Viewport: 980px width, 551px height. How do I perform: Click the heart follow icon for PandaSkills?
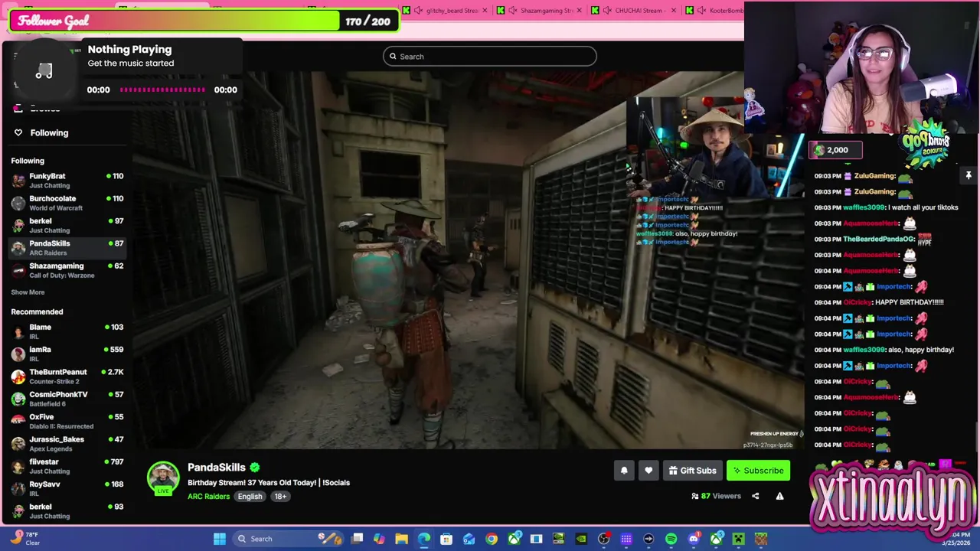[x=648, y=471]
